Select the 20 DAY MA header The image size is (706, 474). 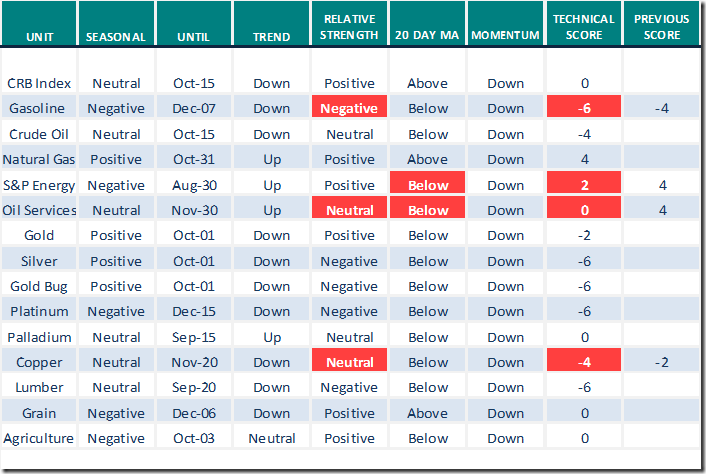[428, 36]
